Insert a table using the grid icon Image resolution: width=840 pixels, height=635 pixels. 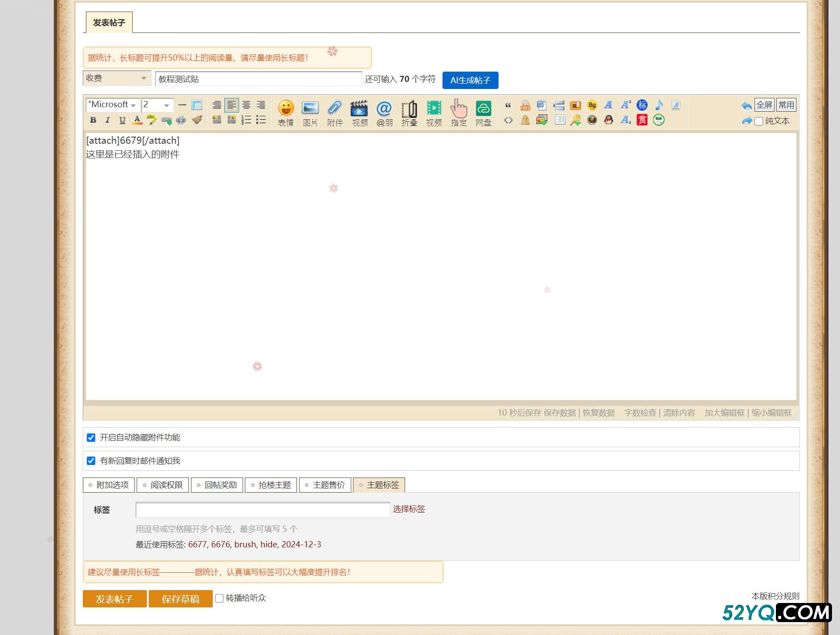[x=197, y=105]
